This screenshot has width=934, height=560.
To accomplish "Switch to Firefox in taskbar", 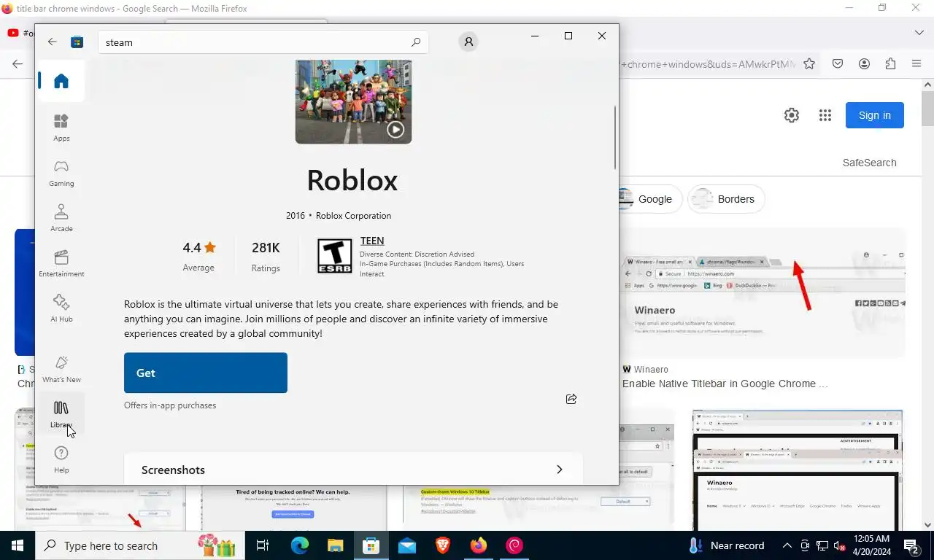I will pyautogui.click(x=479, y=545).
